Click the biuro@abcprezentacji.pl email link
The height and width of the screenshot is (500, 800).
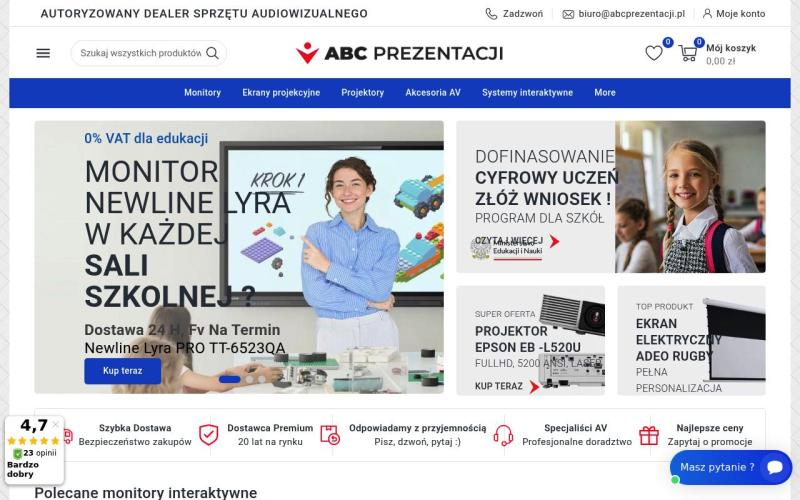631,14
